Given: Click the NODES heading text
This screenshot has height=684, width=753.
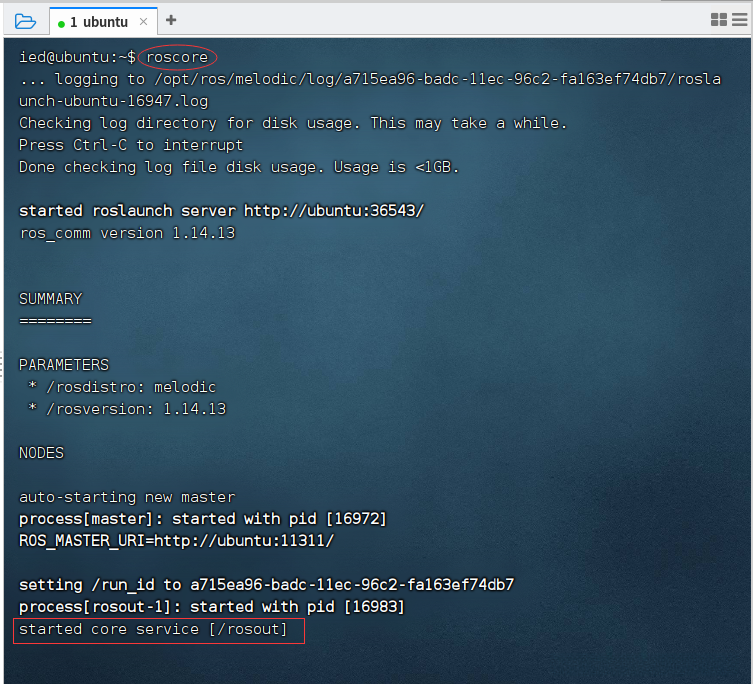Looking at the screenshot, I should coord(41,453).
